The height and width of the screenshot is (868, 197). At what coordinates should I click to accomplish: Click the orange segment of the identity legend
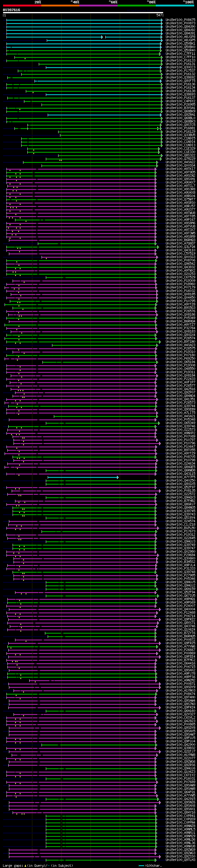pyautogui.click(x=60, y=6)
